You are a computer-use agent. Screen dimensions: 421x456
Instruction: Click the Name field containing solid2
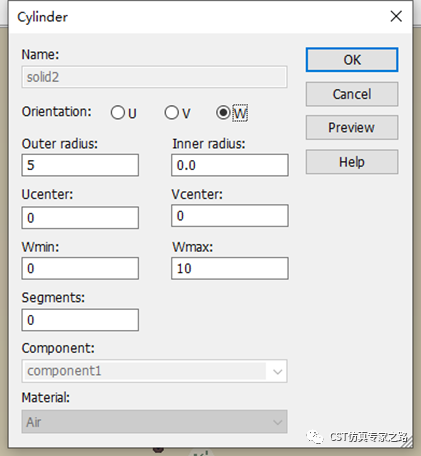pyautogui.click(x=154, y=77)
